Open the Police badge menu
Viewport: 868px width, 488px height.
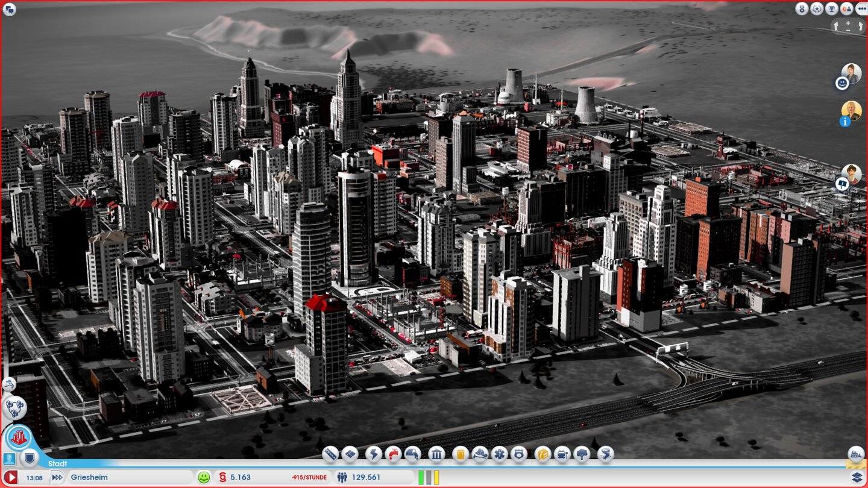(519, 454)
